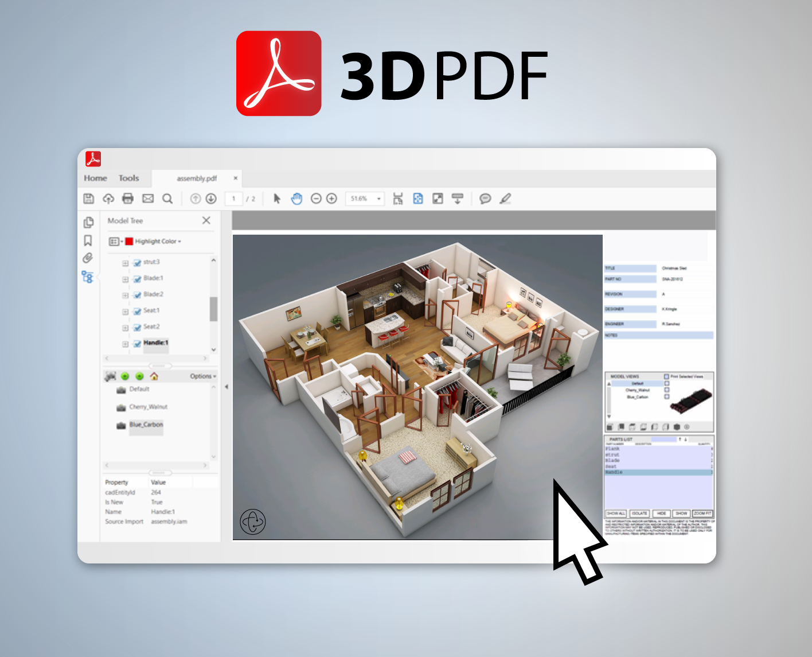This screenshot has height=657, width=812.
Task: Open the zoom level 51.6% dropdown
Action: click(x=378, y=199)
